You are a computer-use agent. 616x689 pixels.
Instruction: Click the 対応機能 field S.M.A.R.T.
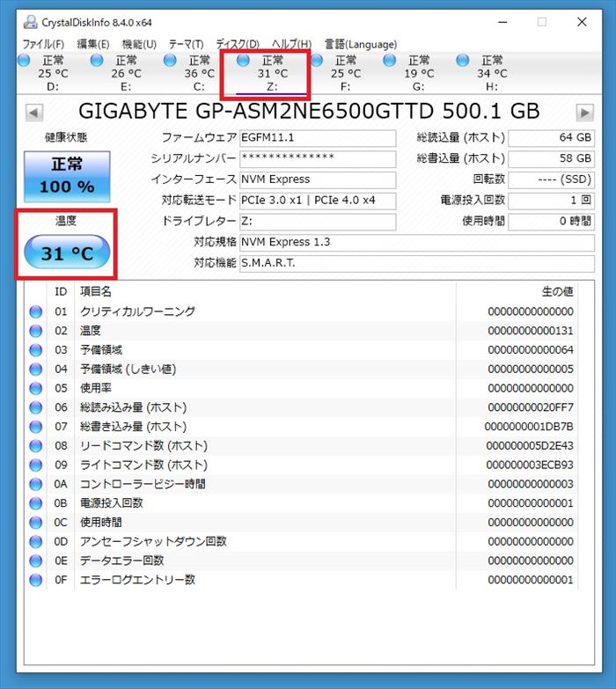(417, 263)
